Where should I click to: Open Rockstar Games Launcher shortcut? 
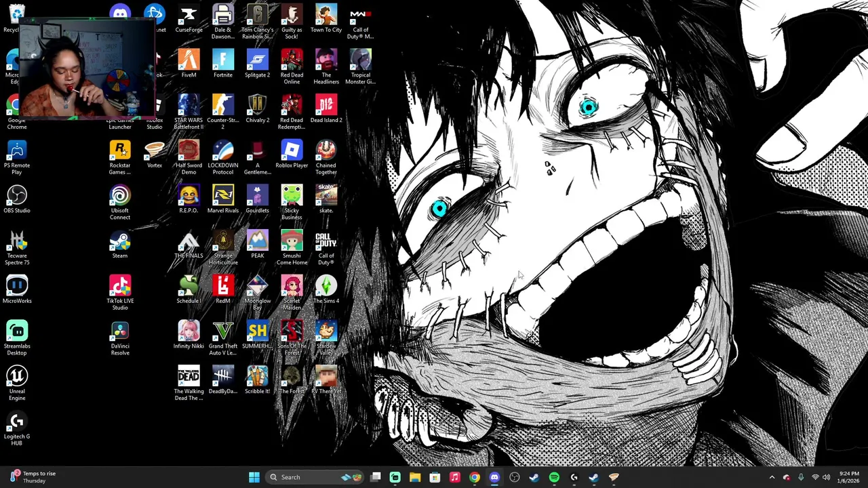120,158
